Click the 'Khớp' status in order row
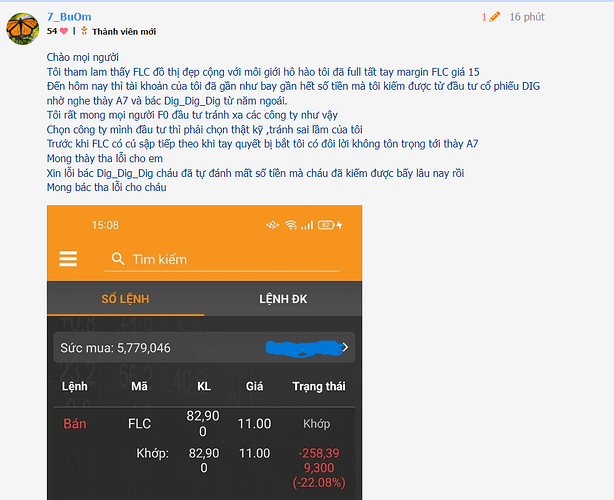614x500 pixels. tap(316, 424)
